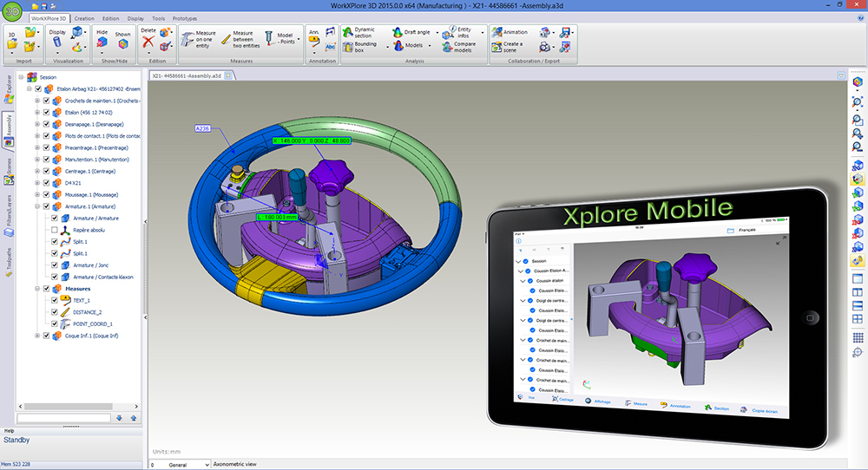Screen dimensions: 868x470
Task: Switch to the Edition ribbon tab
Action: click(111, 18)
